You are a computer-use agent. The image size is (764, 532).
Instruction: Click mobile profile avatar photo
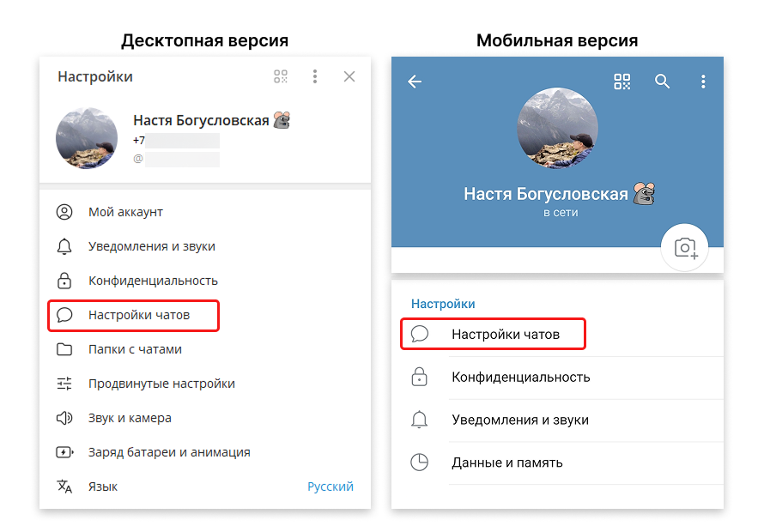point(557,128)
